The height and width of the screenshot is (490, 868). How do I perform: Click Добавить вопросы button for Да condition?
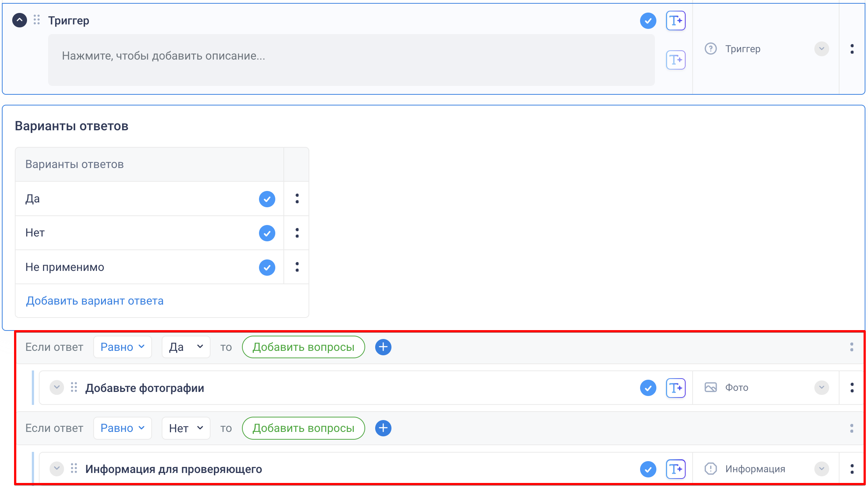tap(303, 347)
